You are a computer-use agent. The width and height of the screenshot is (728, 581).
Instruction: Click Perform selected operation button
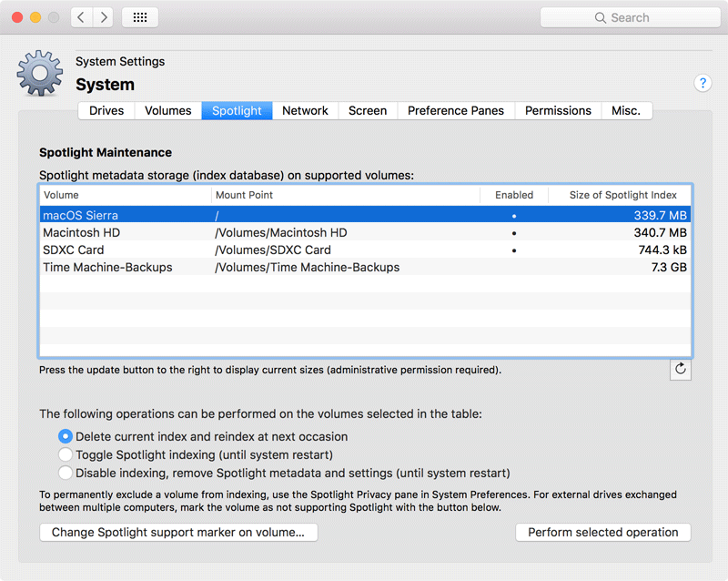pos(603,532)
